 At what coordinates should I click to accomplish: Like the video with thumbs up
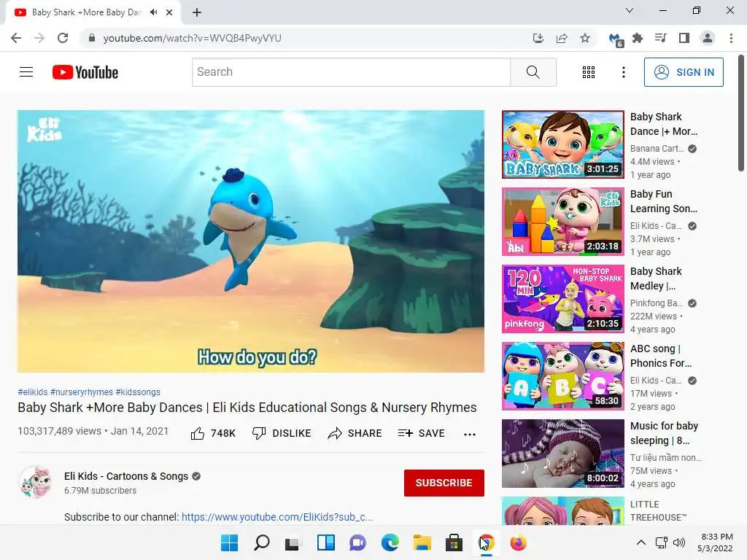[x=198, y=433]
